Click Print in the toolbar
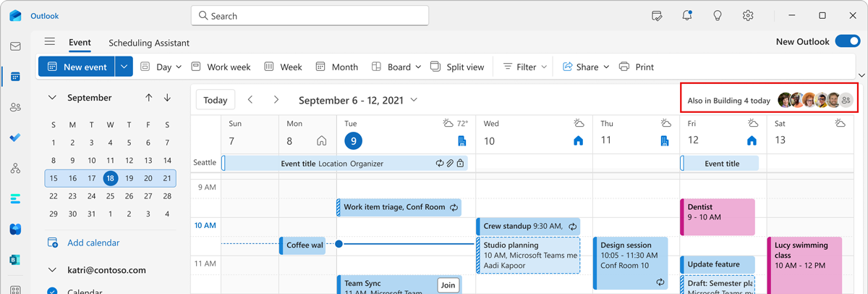 [x=636, y=67]
